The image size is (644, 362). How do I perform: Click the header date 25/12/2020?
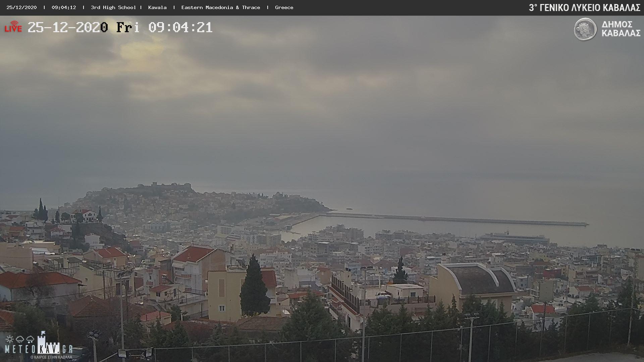22,7
